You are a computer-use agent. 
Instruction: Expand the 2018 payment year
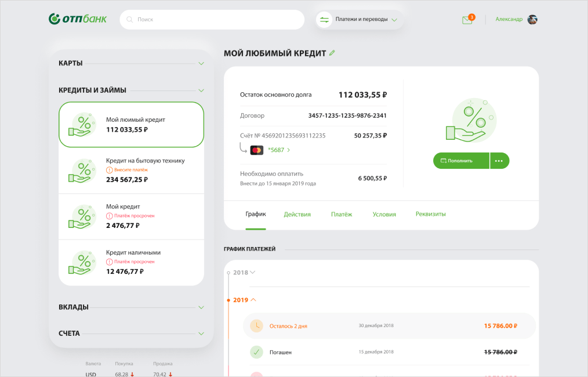point(244,272)
